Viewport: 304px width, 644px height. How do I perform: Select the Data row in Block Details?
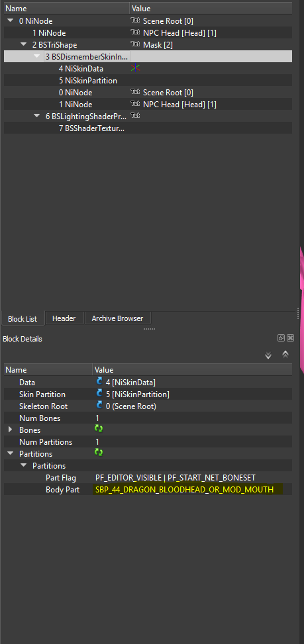point(148,382)
